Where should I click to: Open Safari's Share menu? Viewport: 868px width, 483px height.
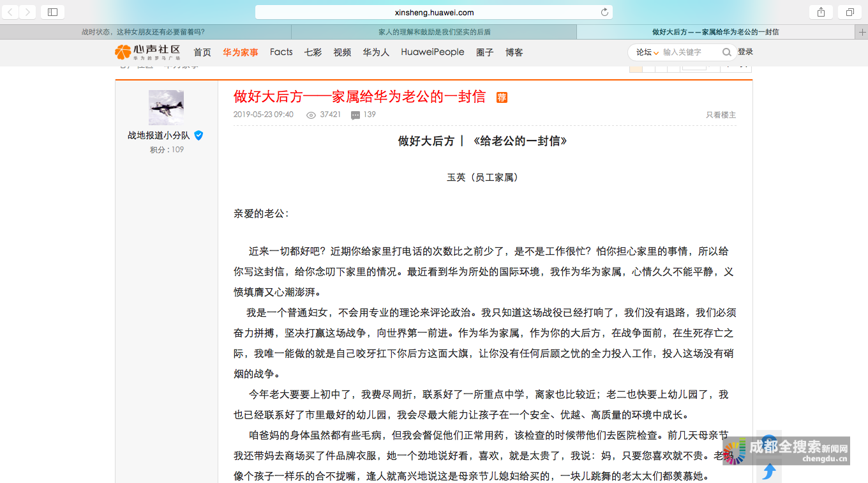821,12
